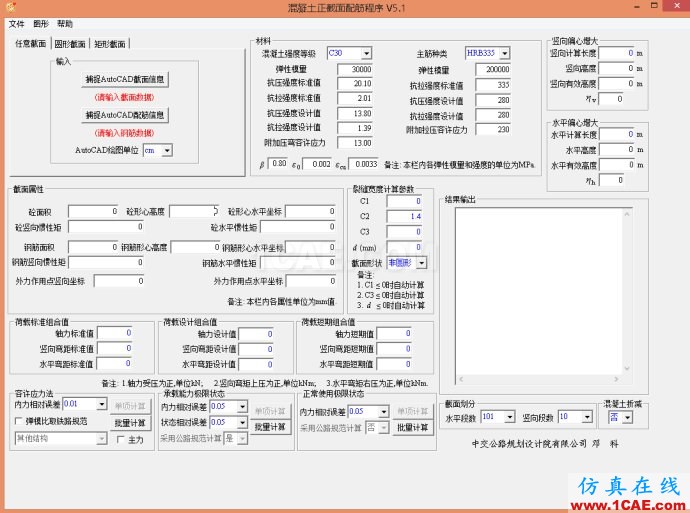Click the 钢筋面积 input field
Screen dimensions: 690x513
click(93, 247)
